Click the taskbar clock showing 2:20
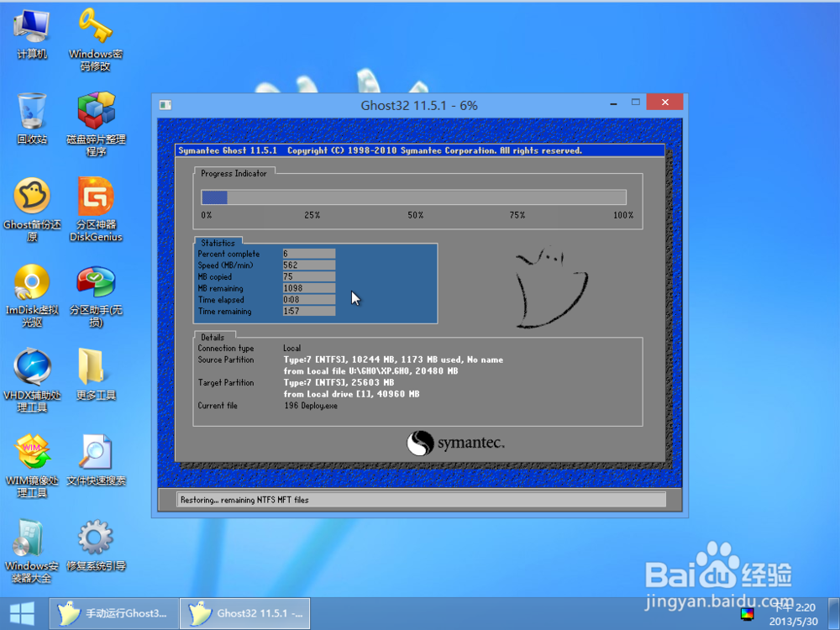 795,615
